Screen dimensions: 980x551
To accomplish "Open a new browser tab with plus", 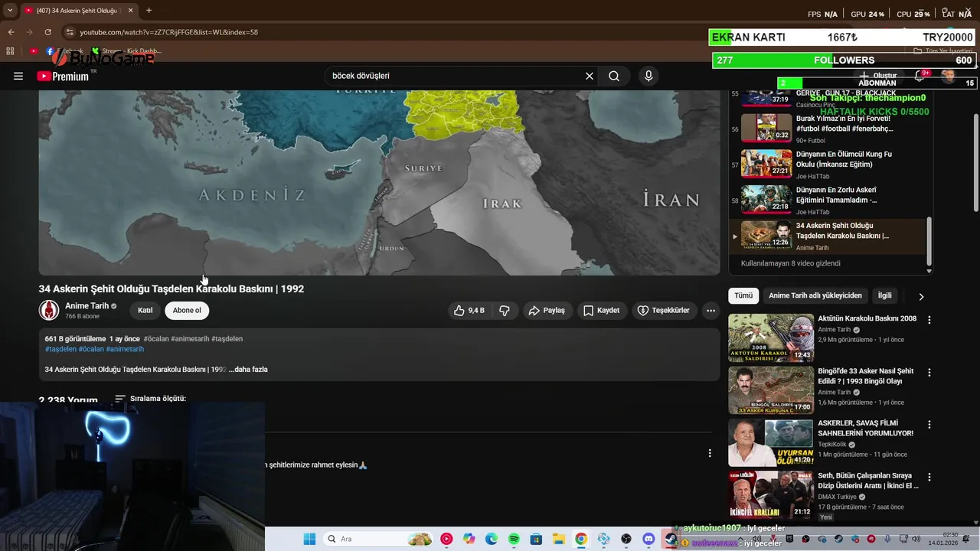I will pos(149,11).
